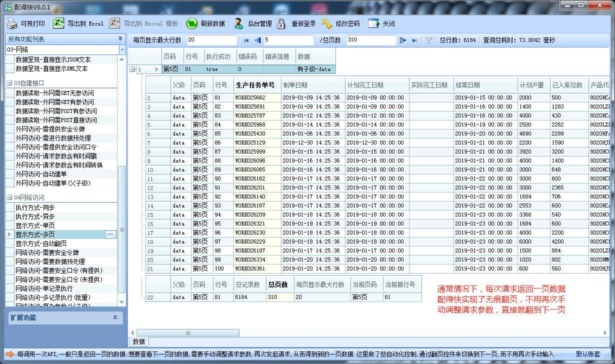
Task: Click the 默认账套 link in status bar
Action: click(588, 354)
